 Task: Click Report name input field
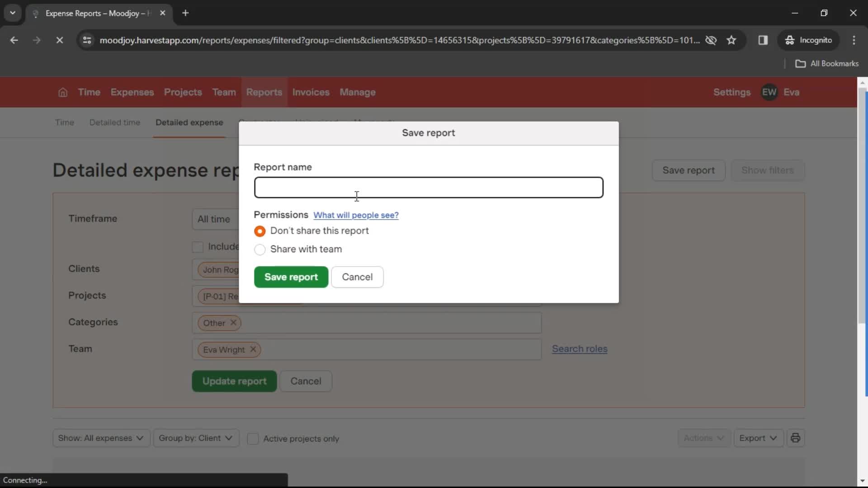coord(428,187)
